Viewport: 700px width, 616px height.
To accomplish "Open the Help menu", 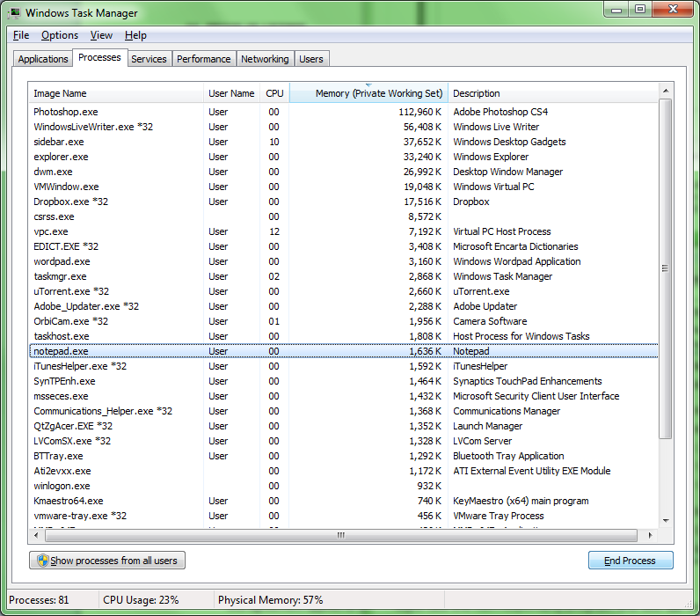I will [x=135, y=35].
